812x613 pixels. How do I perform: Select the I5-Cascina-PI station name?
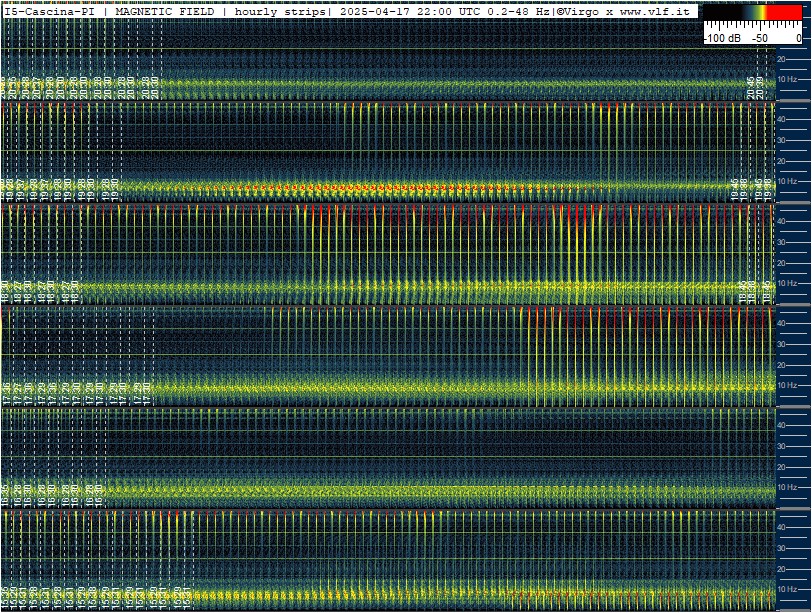click(x=50, y=11)
